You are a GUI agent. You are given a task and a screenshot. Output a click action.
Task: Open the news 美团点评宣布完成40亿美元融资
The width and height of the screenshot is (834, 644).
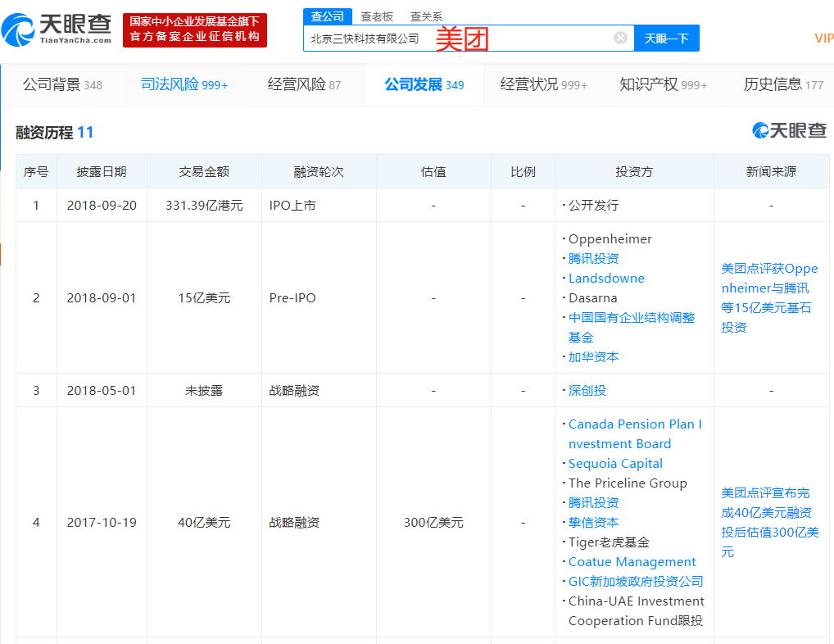pyautogui.click(x=769, y=522)
